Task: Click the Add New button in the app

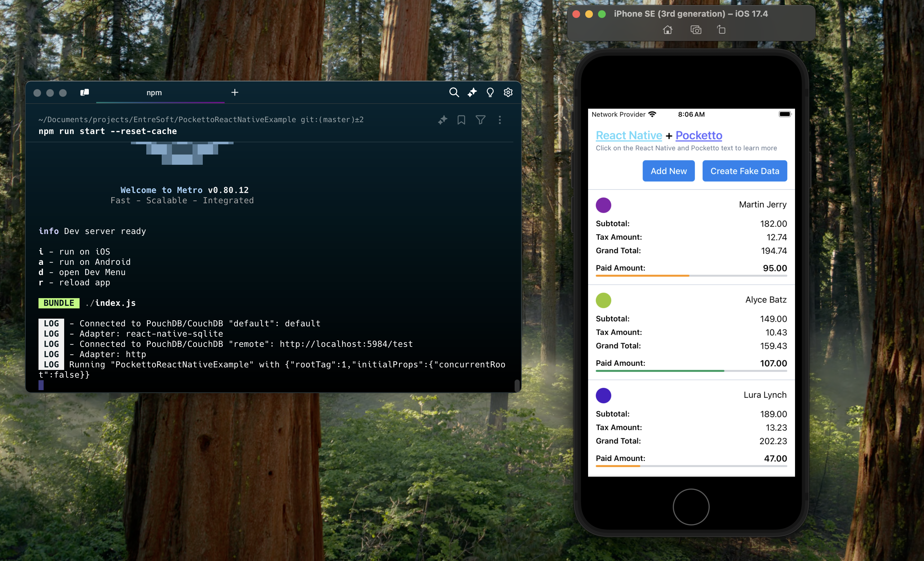Action: pyautogui.click(x=669, y=171)
